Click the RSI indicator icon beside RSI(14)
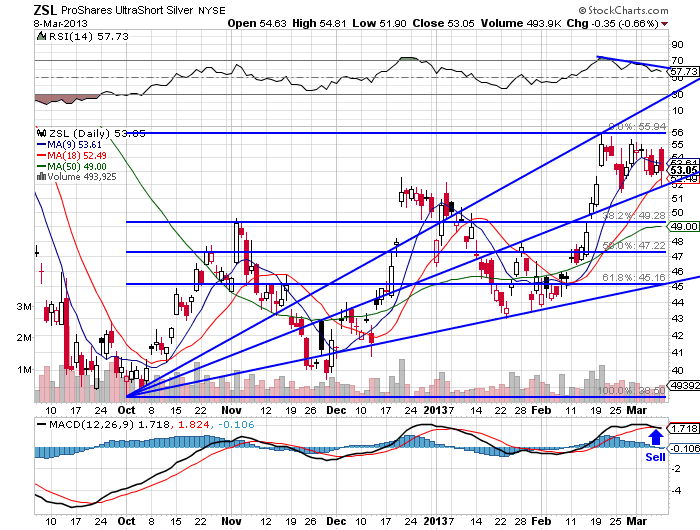 [x=42, y=36]
